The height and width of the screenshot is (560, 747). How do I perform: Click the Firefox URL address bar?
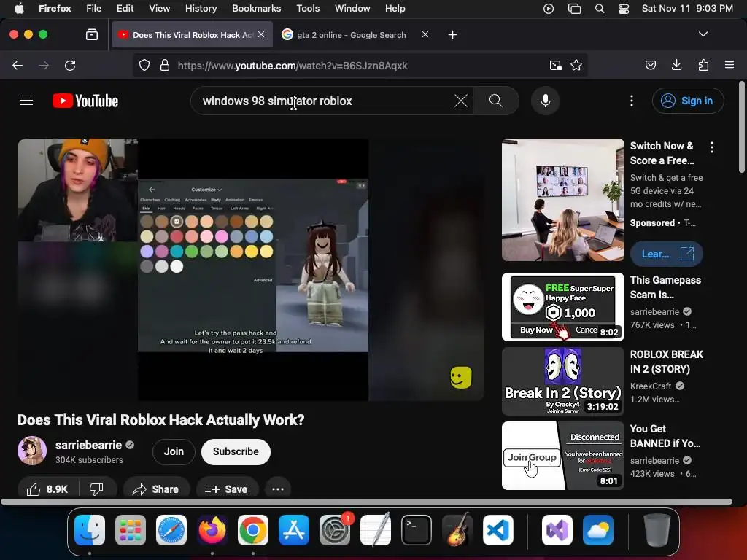[x=360, y=65]
